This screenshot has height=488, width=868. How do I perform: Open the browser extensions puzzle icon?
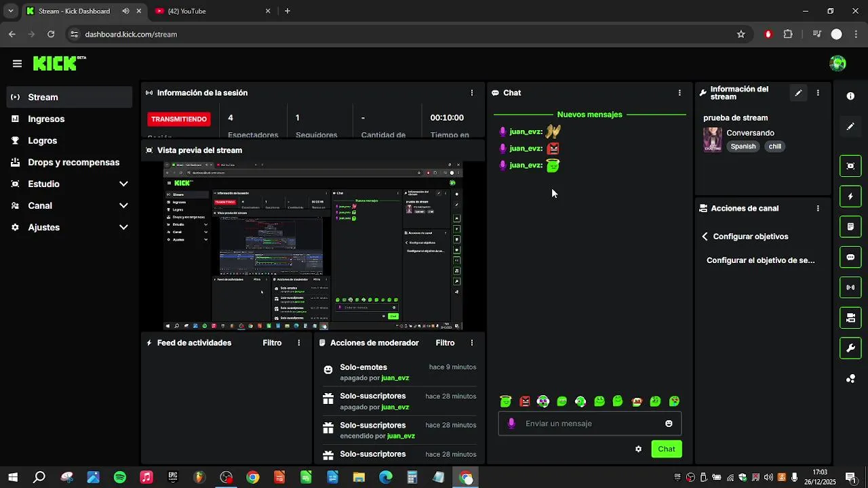click(788, 34)
